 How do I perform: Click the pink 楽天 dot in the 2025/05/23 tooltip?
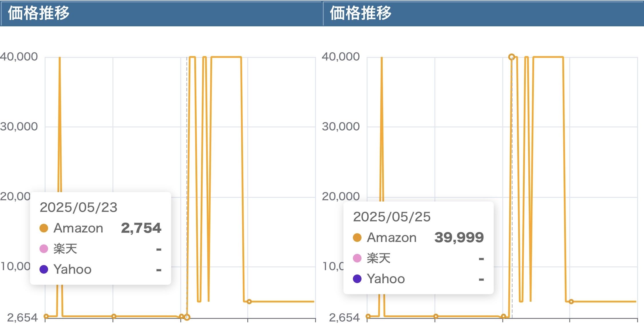(x=44, y=249)
